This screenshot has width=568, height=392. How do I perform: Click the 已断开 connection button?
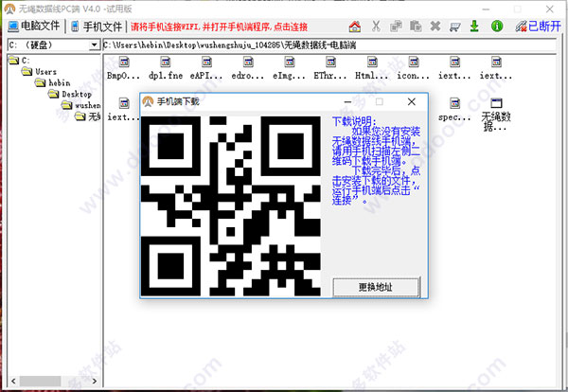pos(538,27)
